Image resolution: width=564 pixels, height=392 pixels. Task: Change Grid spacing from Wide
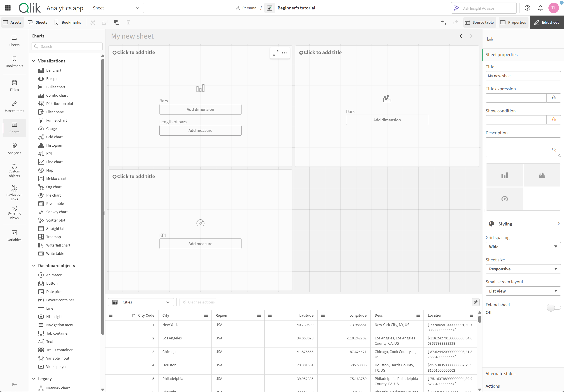(x=523, y=247)
